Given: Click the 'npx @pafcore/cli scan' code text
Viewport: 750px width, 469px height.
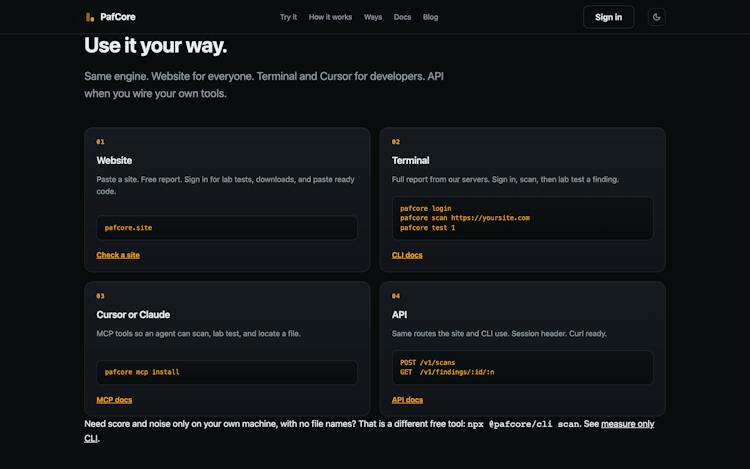Looking at the screenshot, I should (523, 425).
